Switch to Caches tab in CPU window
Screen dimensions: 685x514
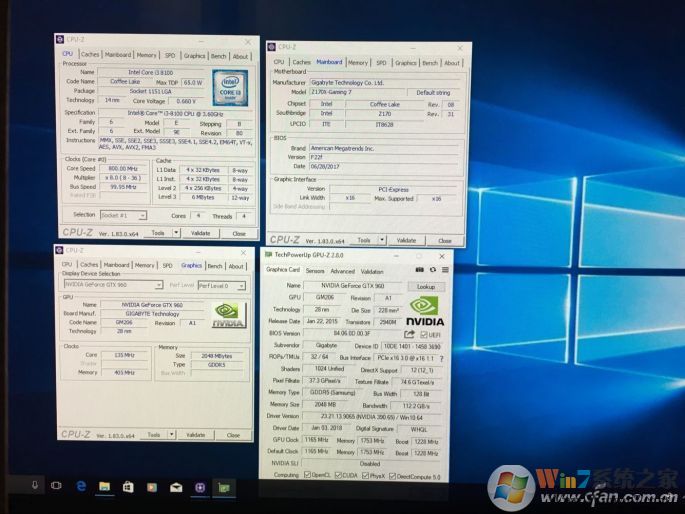(x=90, y=55)
